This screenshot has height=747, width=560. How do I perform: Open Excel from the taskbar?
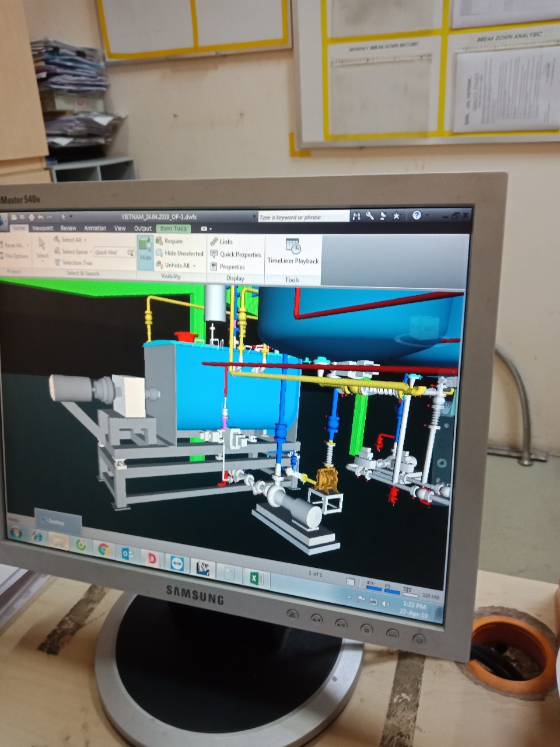[x=256, y=578]
